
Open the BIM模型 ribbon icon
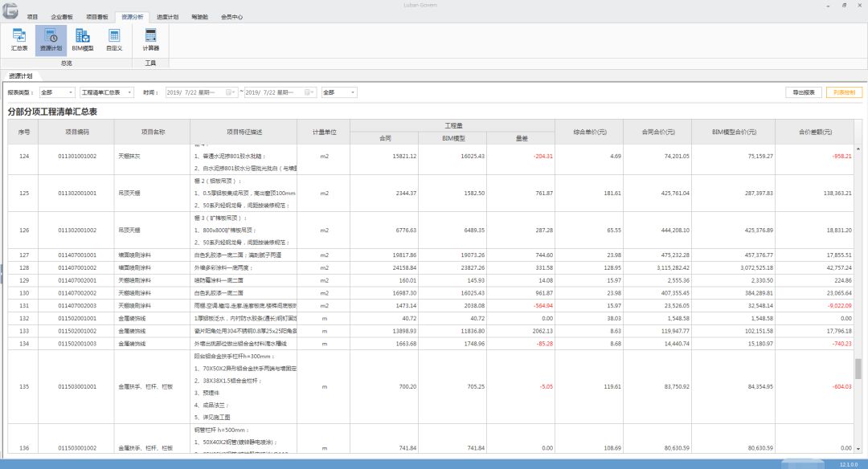pyautogui.click(x=83, y=40)
